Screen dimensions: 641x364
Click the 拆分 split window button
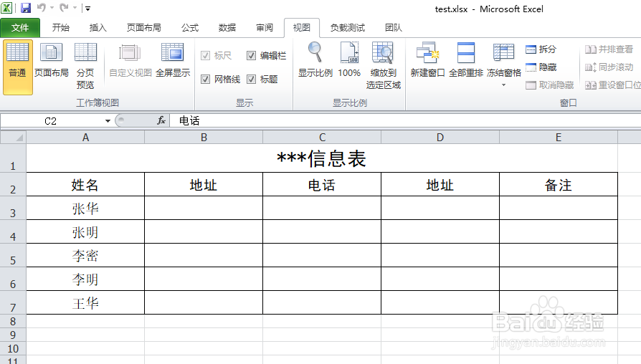tap(541, 49)
